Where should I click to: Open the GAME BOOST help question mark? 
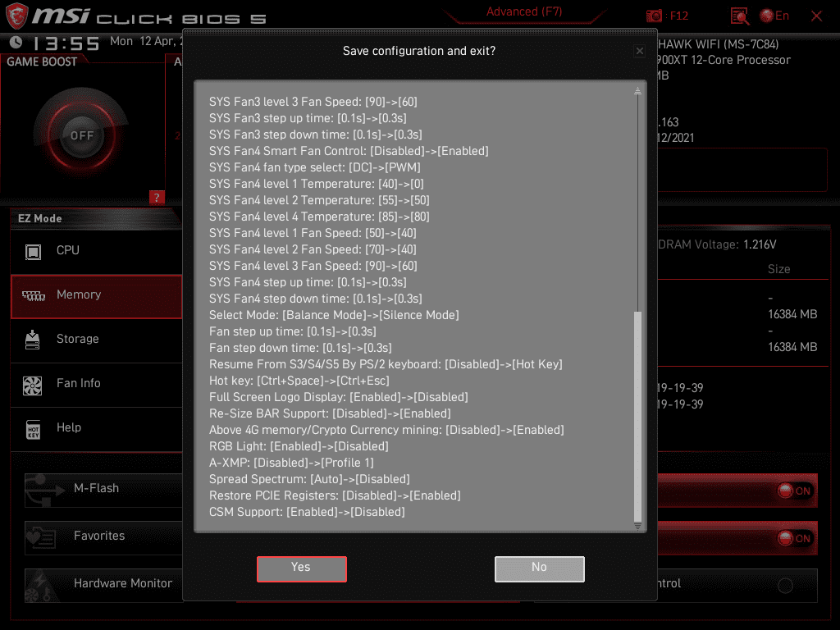click(157, 197)
